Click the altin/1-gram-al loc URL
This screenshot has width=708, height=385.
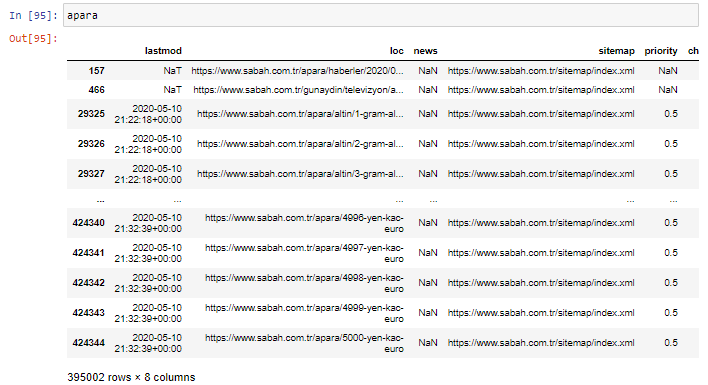pyautogui.click(x=300, y=114)
